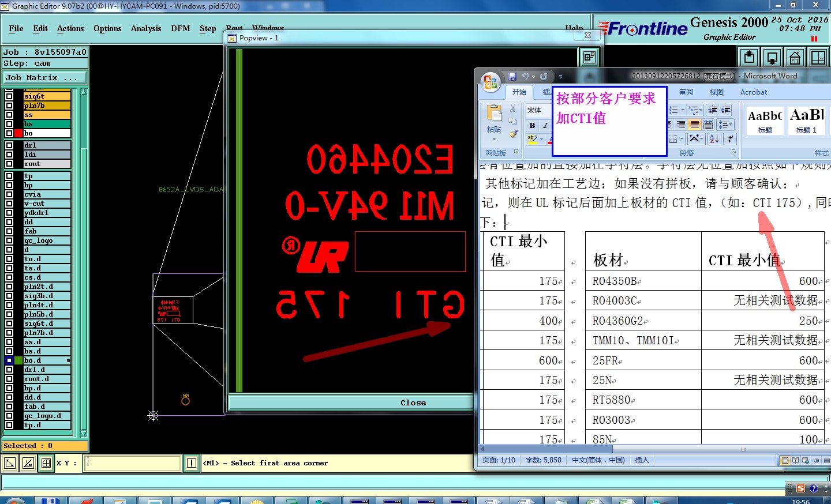The height and width of the screenshot is (504, 831).
Task: Open the Job Matrix button
Action: click(x=45, y=77)
